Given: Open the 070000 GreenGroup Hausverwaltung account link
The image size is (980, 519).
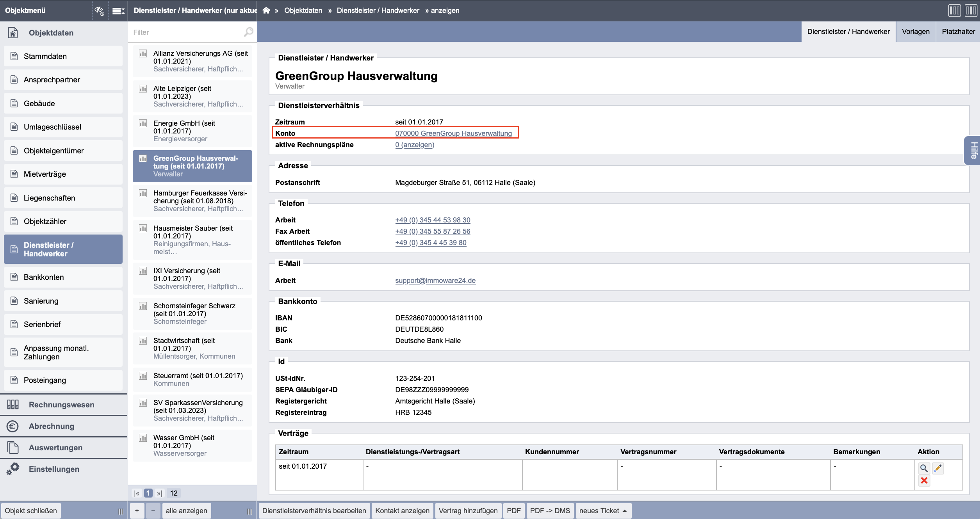Looking at the screenshot, I should [453, 133].
